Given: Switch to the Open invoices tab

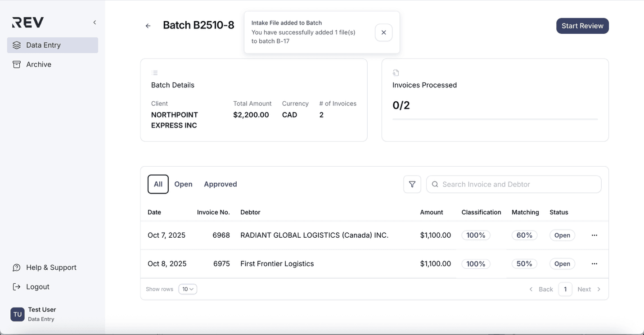Looking at the screenshot, I should tap(183, 184).
